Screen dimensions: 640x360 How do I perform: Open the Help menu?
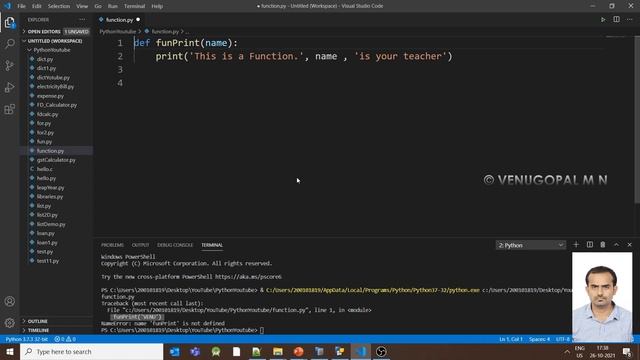(x=157, y=6)
